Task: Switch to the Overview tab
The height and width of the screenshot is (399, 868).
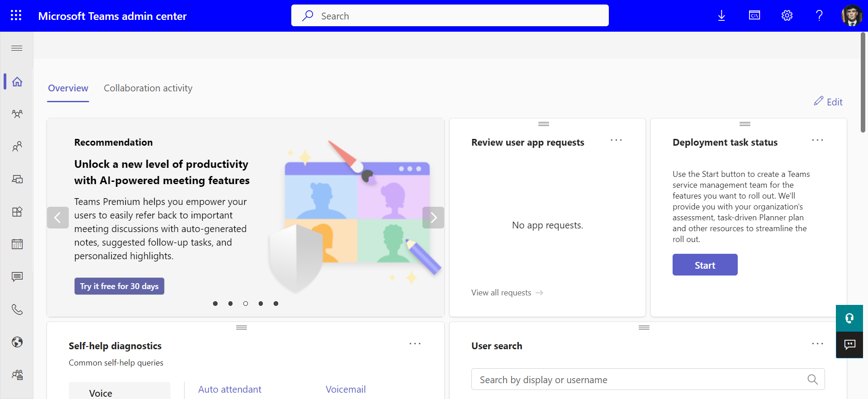Action: (68, 88)
